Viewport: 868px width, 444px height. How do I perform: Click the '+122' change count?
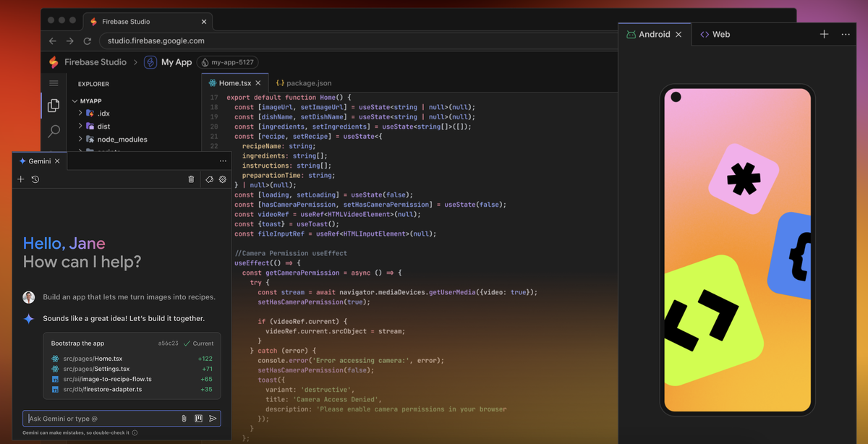205,359
